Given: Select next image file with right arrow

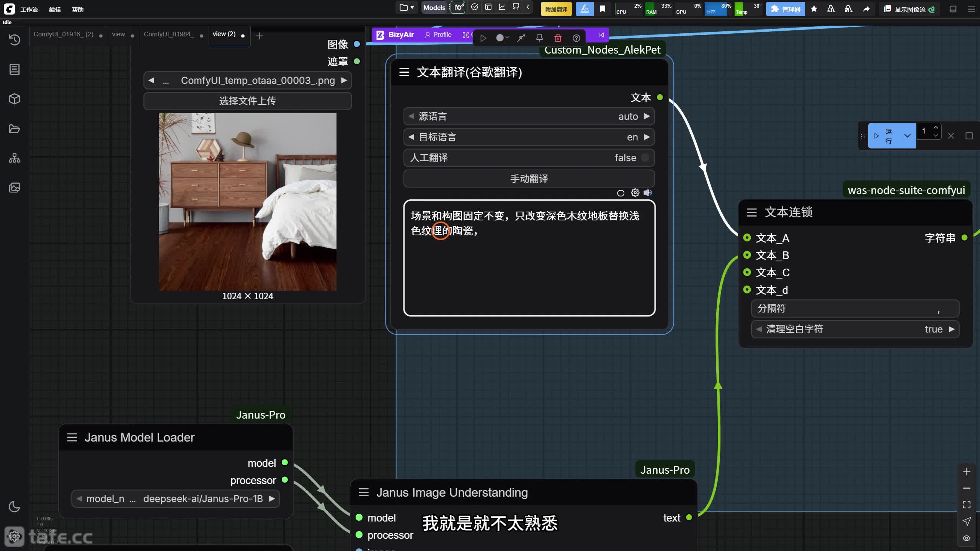Looking at the screenshot, I should 344,80.
